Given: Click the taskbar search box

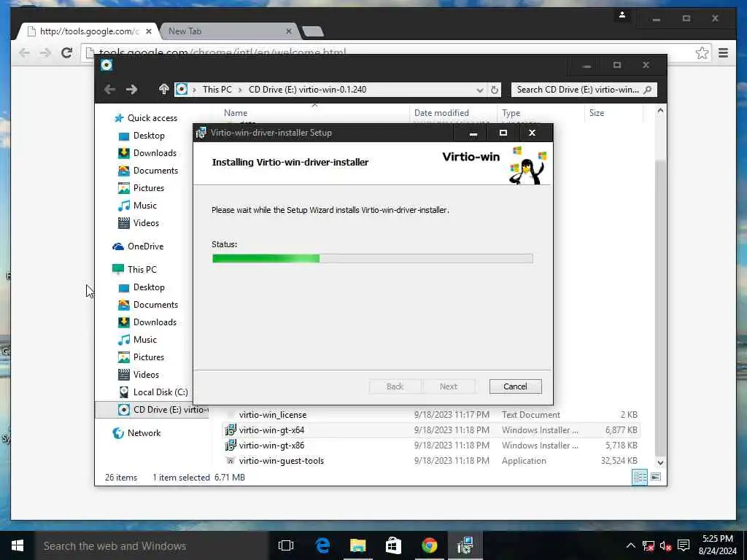Looking at the screenshot, I should [x=152, y=545].
